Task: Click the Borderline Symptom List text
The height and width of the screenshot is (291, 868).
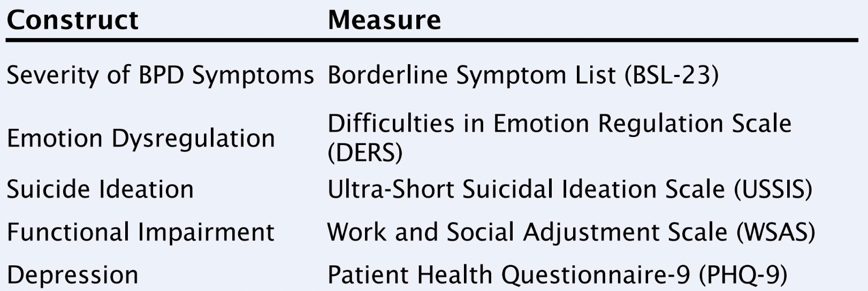Action: click(471, 75)
